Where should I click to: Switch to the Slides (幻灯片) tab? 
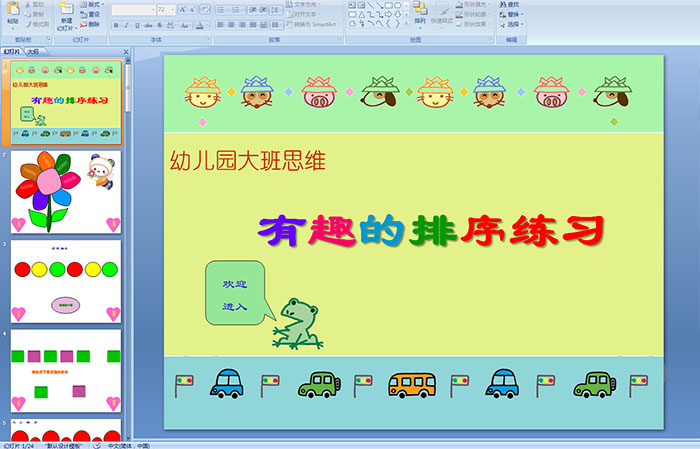pos(12,50)
